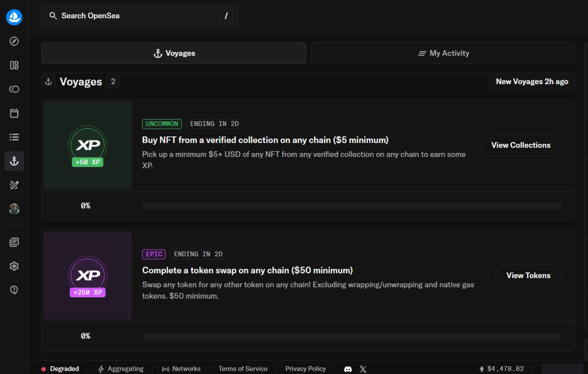Image resolution: width=588 pixels, height=374 pixels.
Task: Select the anchor Rewards icon in sidebar
Action: [x=14, y=161]
